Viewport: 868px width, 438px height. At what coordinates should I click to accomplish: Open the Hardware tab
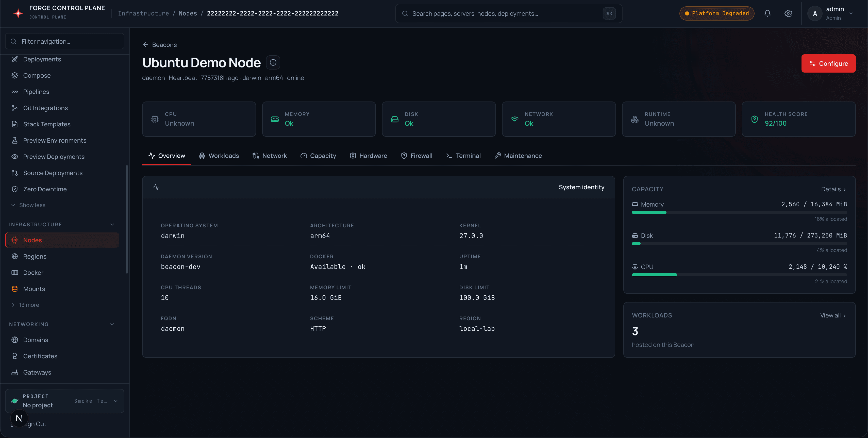click(368, 156)
